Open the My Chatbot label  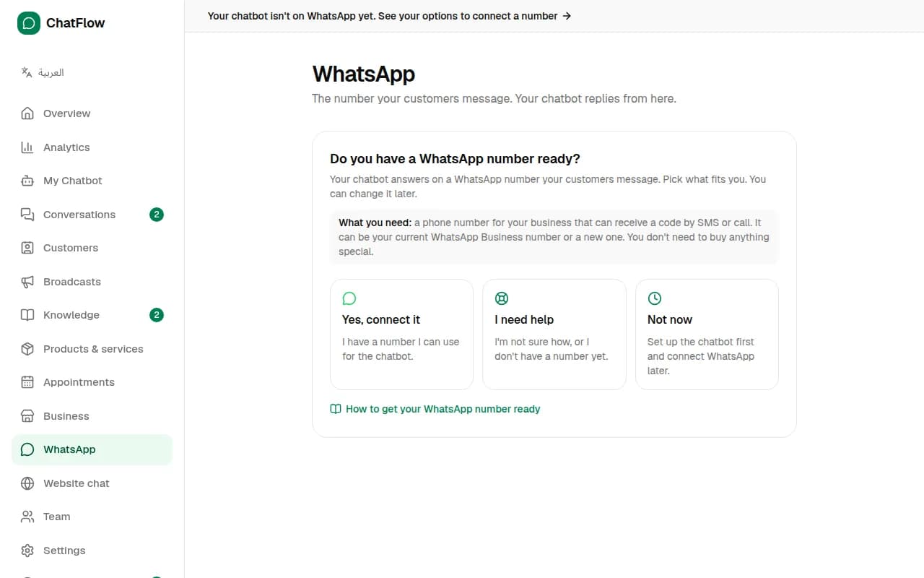(x=73, y=181)
